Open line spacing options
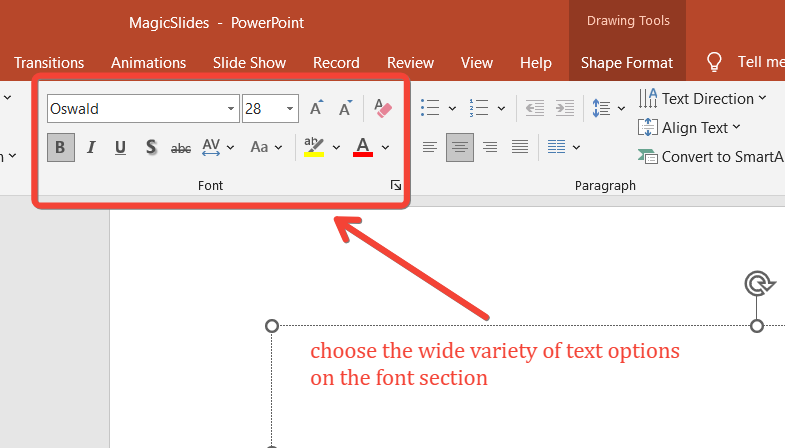 [601, 108]
